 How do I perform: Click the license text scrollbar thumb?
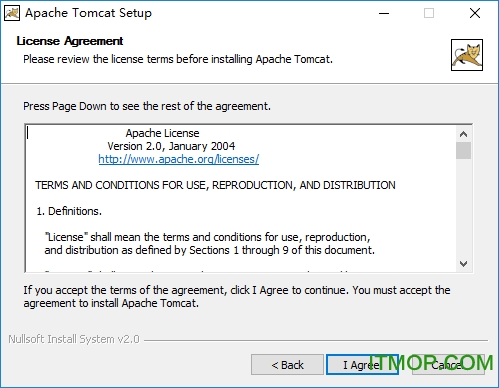click(x=463, y=151)
